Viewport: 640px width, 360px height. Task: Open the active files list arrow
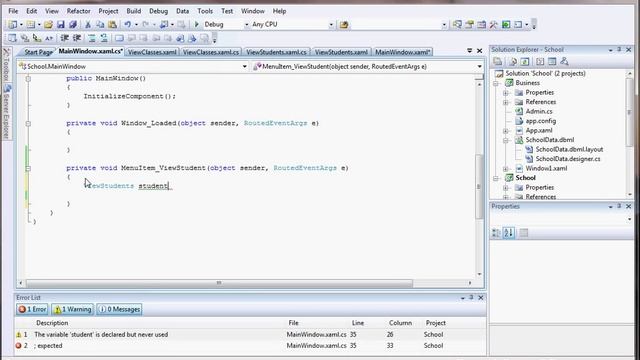point(469,51)
